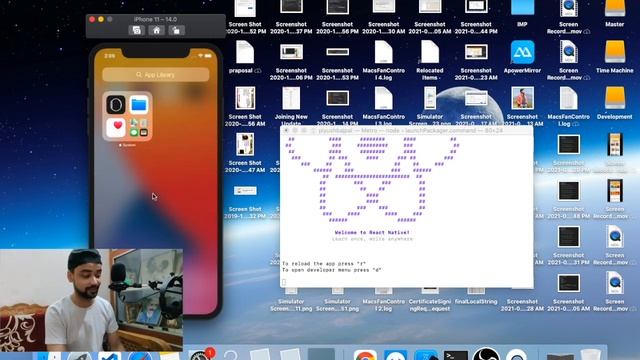Viewport: 640px width, 360px height.
Task: Click the Metro terminal input cursor
Action: 284,282
